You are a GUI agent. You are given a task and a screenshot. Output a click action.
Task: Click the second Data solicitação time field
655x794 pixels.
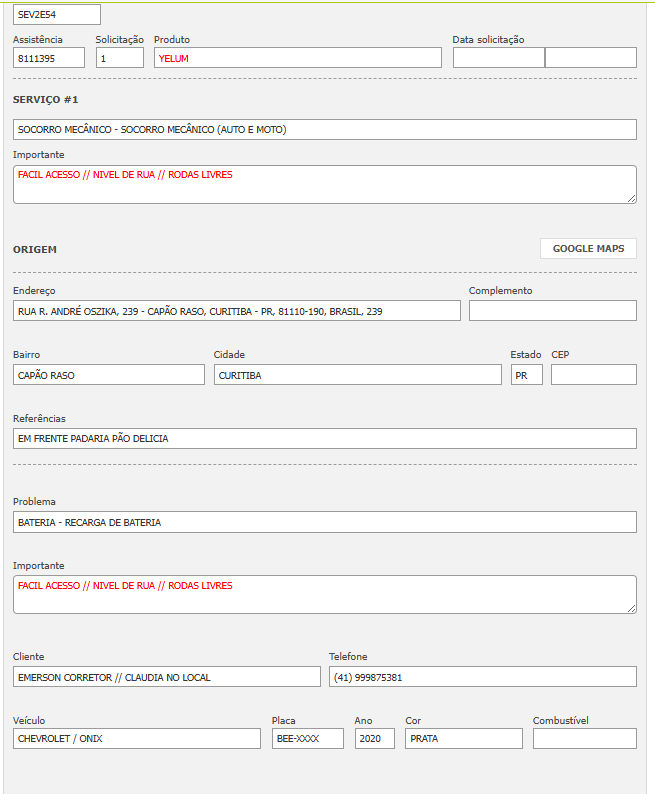pyautogui.click(x=590, y=58)
